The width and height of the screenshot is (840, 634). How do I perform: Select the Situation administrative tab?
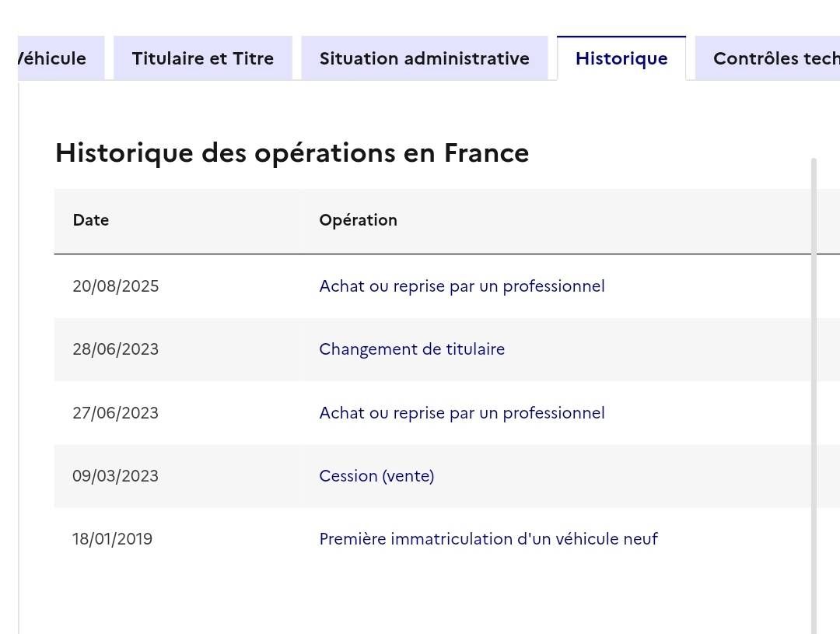(x=425, y=58)
